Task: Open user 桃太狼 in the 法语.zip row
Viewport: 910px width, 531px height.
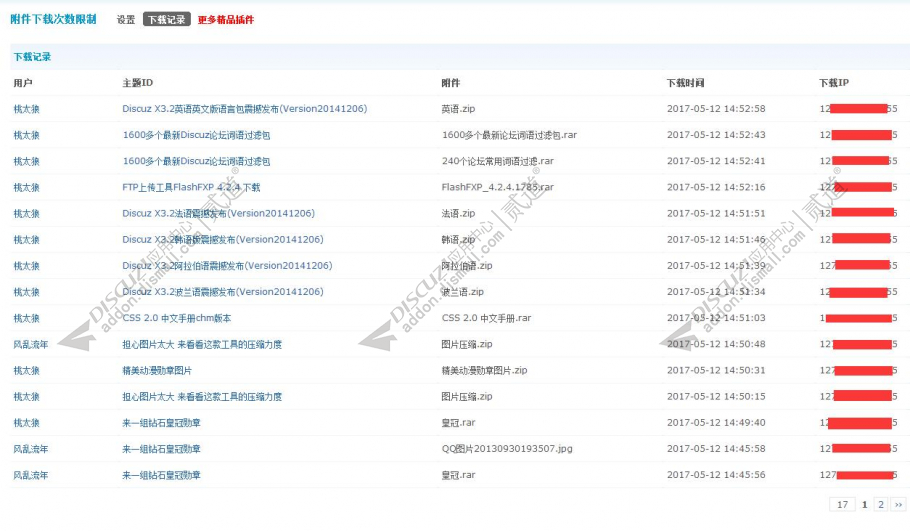Action: 27,213
